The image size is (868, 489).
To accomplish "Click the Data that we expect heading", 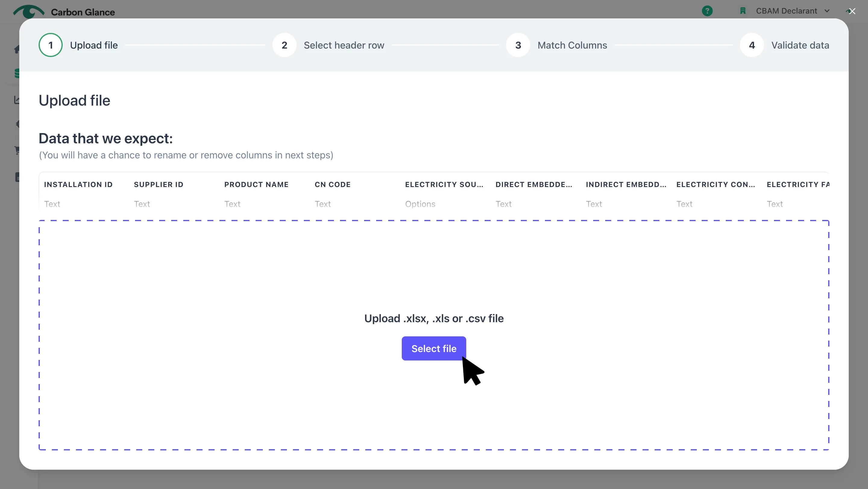I will point(105,138).
